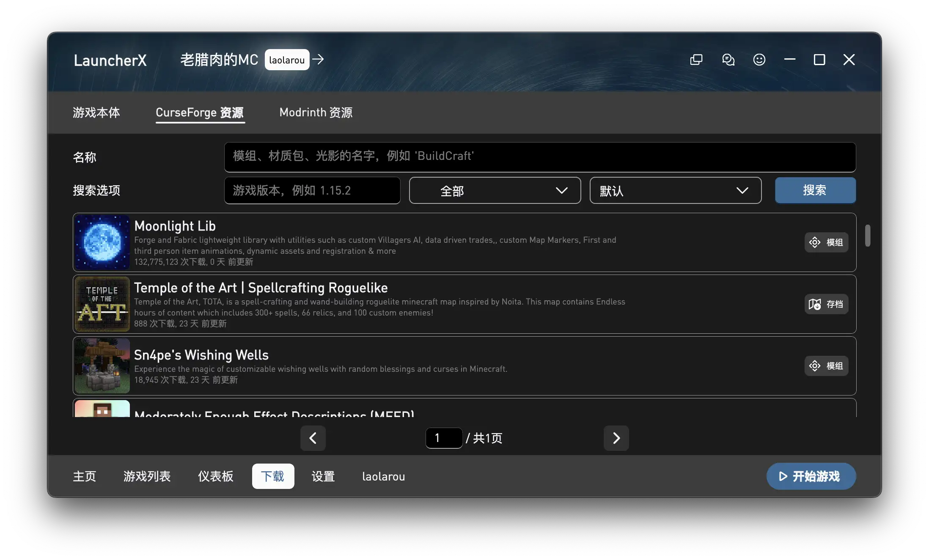Click '18,945 次下载, 23 天 前更新' text

(x=186, y=380)
